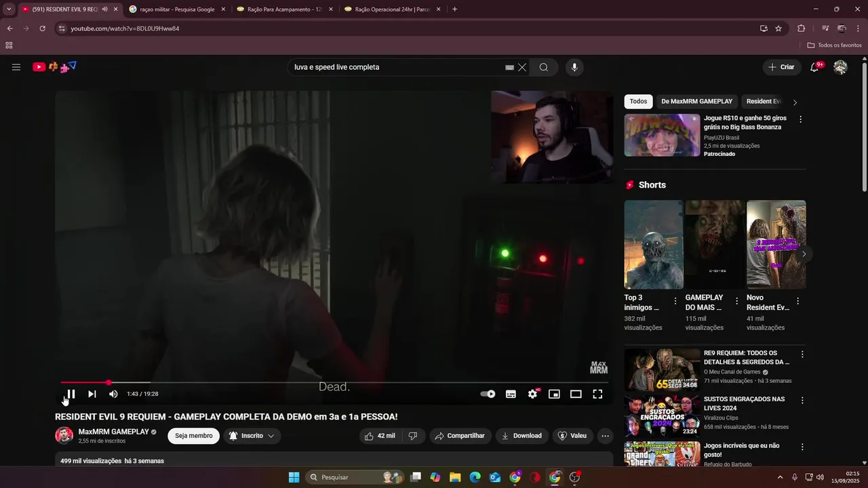Open a new browser tab
Screen dimensions: 868x488
pos(454,9)
